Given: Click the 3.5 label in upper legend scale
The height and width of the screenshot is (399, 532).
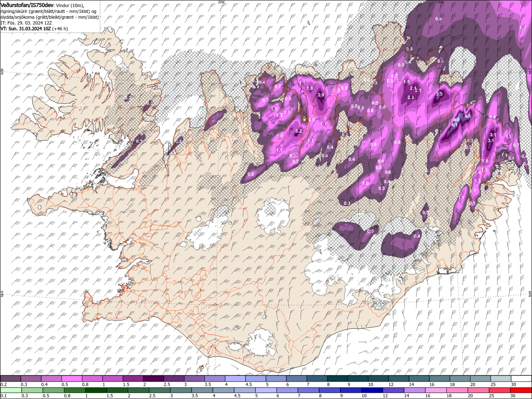Looking at the screenshot, I should [x=208, y=384].
